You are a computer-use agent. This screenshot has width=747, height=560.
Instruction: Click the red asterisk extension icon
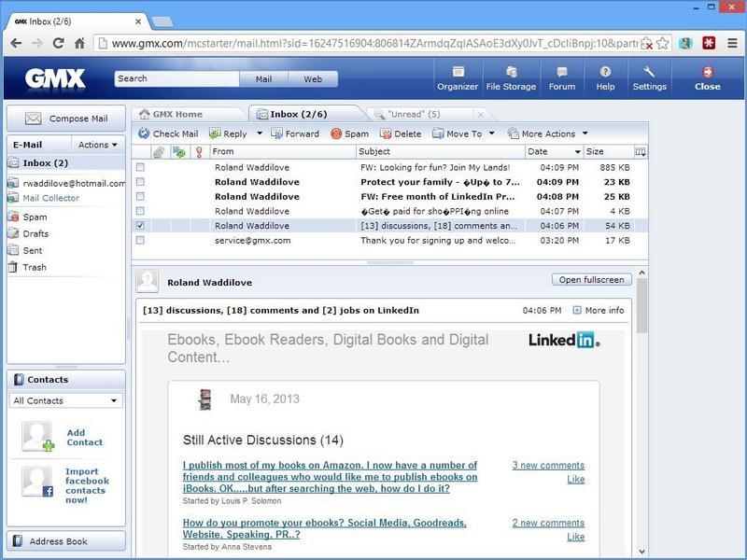click(x=710, y=43)
